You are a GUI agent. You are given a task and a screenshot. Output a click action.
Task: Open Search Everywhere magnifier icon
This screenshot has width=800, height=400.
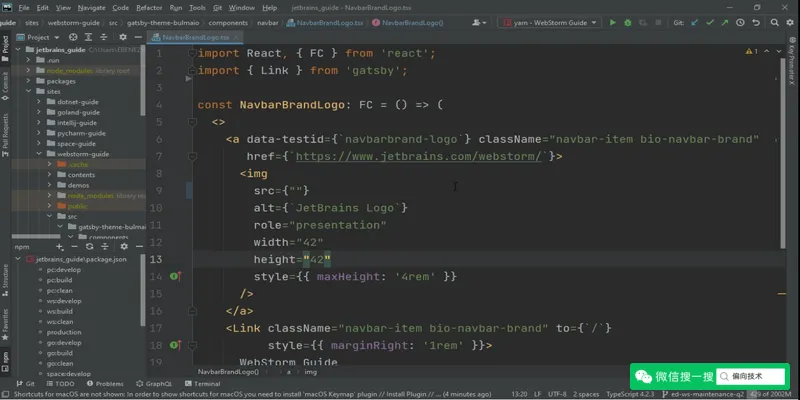click(x=774, y=22)
